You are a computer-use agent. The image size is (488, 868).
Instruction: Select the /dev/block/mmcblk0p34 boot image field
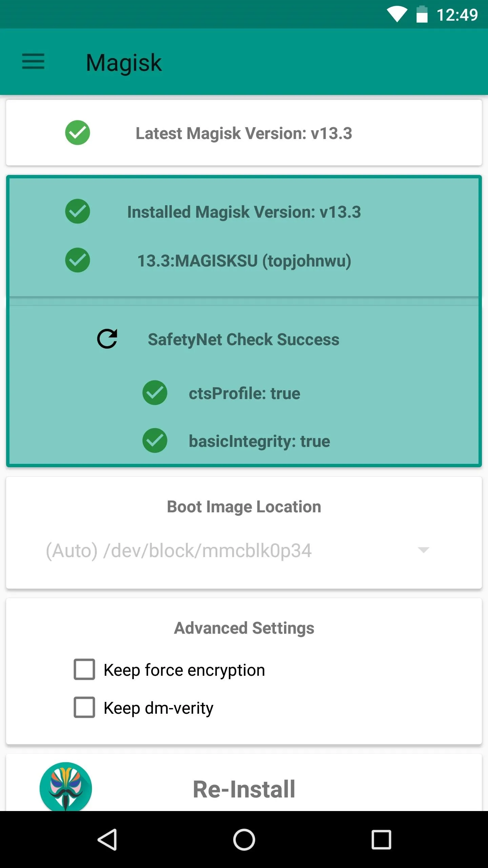237,550
